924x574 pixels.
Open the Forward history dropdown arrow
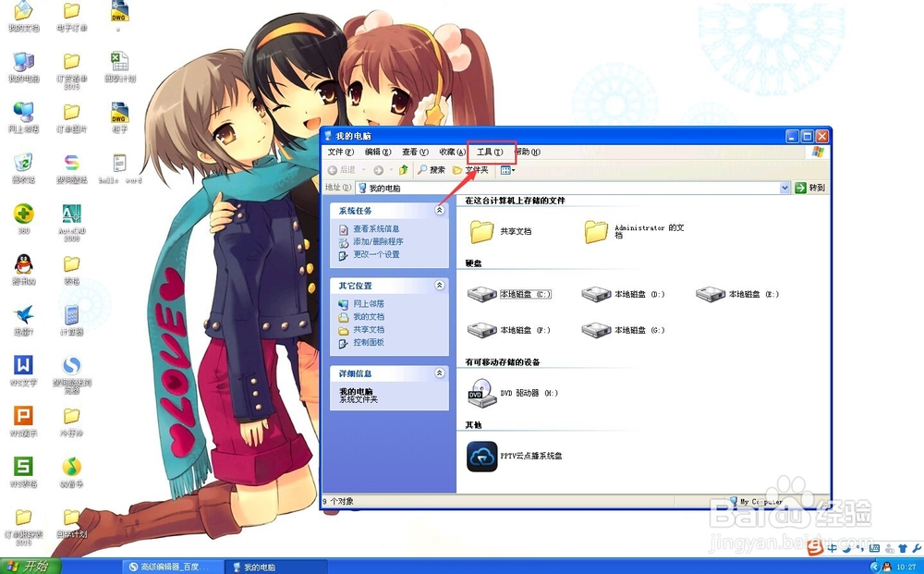[390, 170]
